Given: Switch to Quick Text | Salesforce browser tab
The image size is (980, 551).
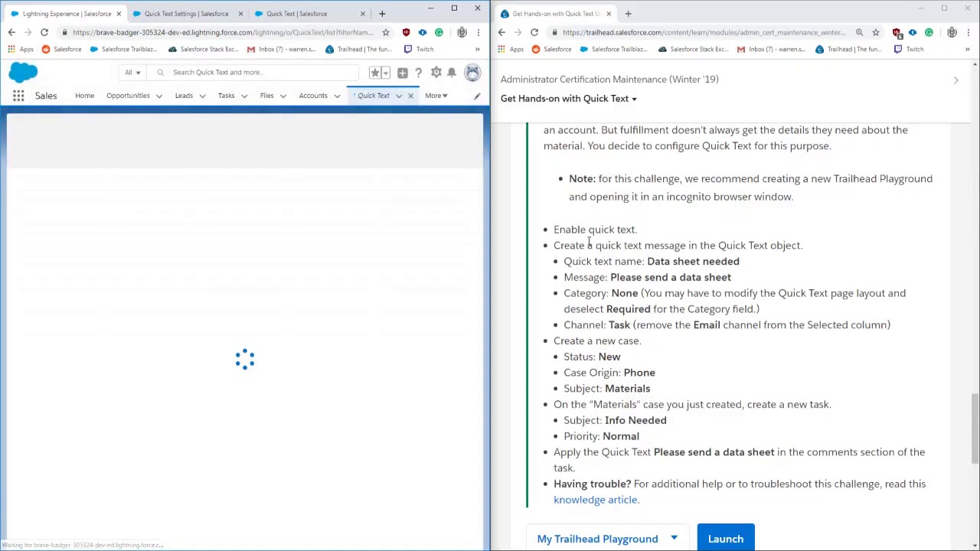Looking at the screenshot, I should [296, 13].
